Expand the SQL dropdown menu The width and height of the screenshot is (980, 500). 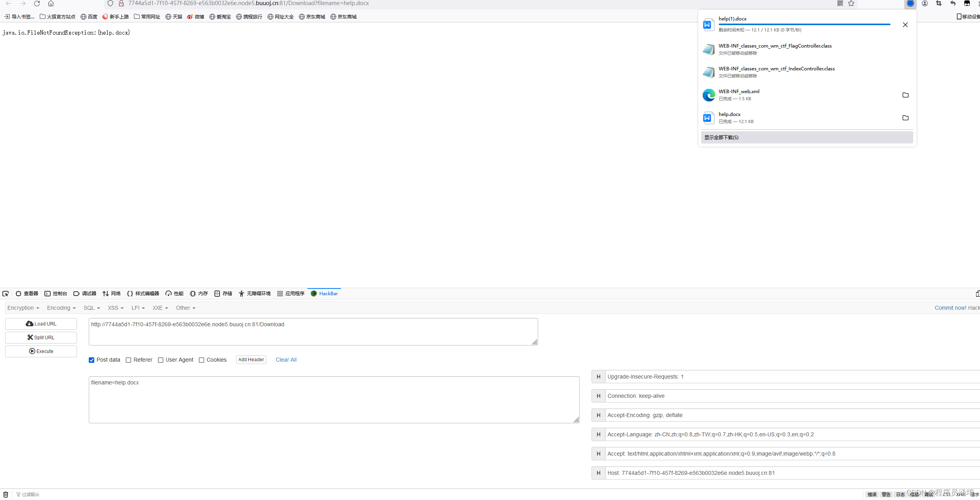point(92,308)
